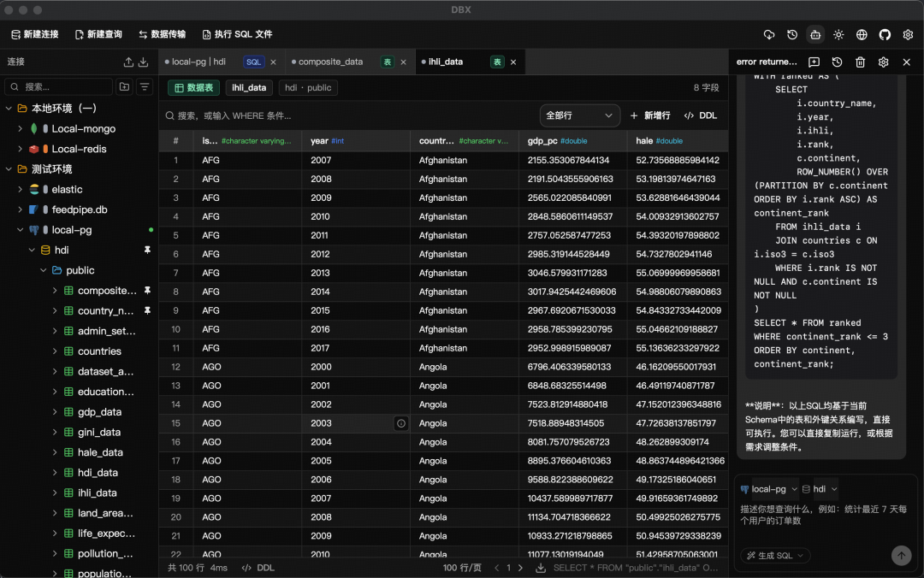The width and height of the screenshot is (924, 578).
Task: Click 新建连接 to create a connection
Action: coord(35,35)
